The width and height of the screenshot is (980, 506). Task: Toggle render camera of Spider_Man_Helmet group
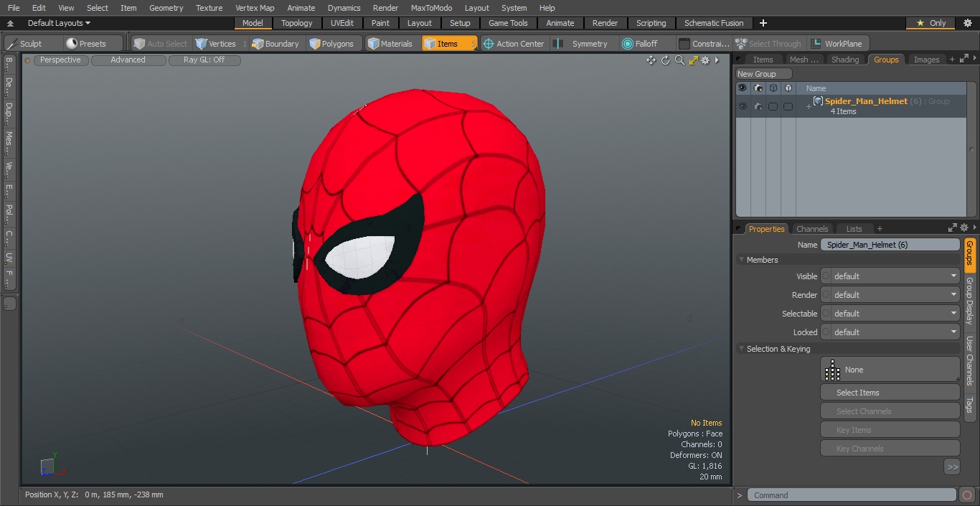point(758,106)
